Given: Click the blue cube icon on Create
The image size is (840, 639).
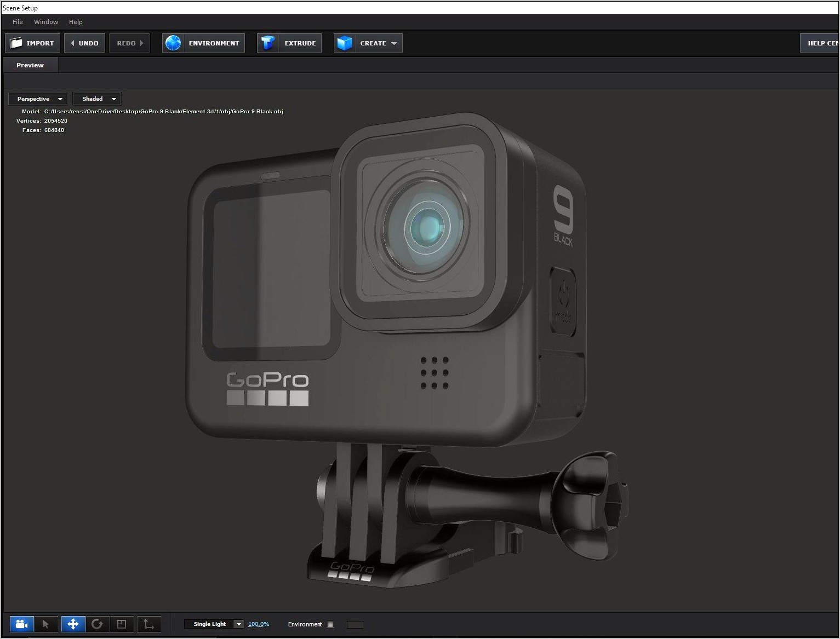Looking at the screenshot, I should click(x=345, y=43).
